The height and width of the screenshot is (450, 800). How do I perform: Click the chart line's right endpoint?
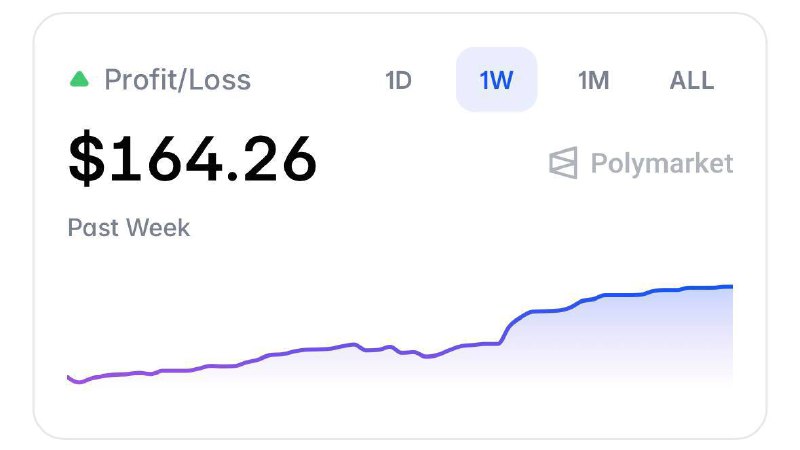pos(731,287)
